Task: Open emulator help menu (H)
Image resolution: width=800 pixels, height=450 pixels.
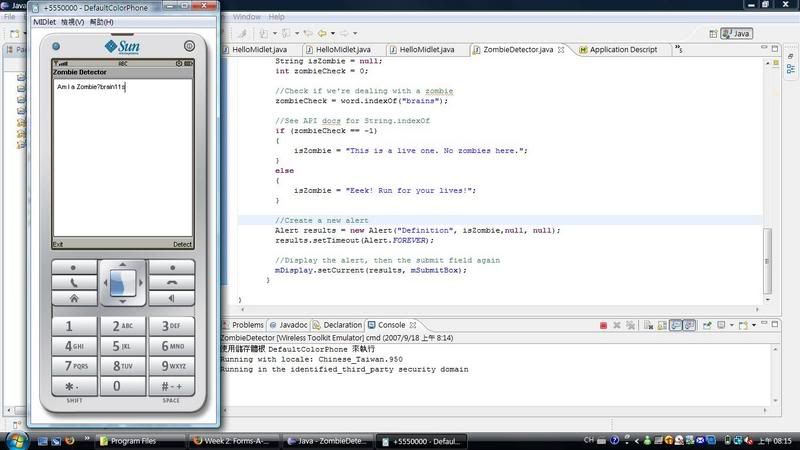Action: tap(102, 22)
